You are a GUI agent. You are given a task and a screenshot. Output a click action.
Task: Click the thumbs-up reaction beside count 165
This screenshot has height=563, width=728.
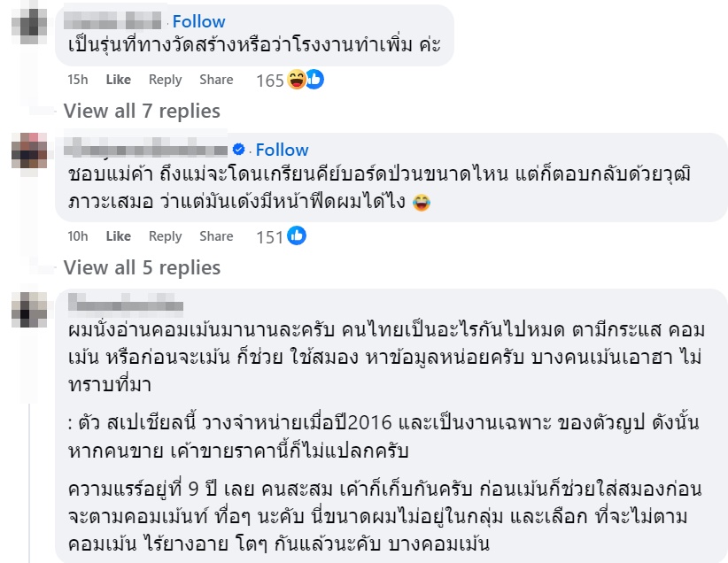pos(313,80)
